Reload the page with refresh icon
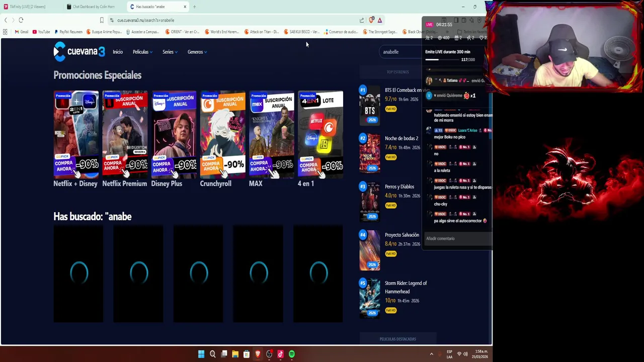 click(x=21, y=20)
